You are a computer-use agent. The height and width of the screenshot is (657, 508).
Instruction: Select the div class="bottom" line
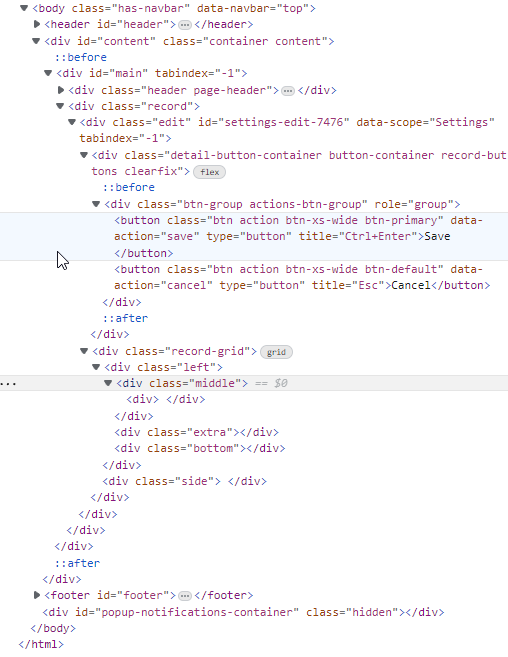[200, 448]
